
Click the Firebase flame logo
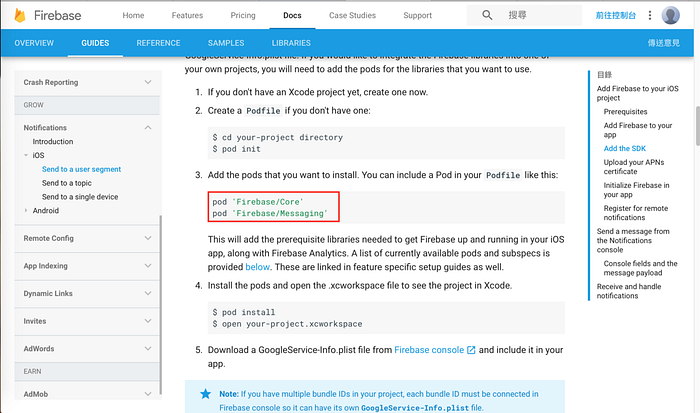click(x=20, y=15)
